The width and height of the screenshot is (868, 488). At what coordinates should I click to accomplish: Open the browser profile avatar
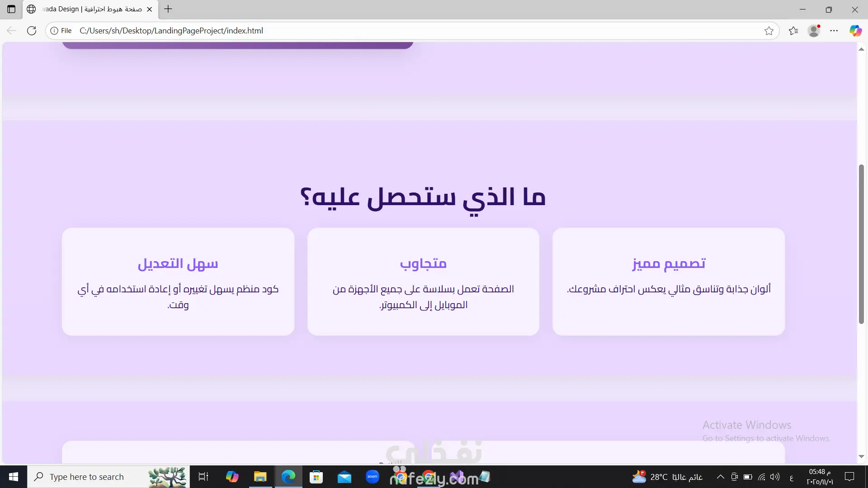tap(814, 31)
